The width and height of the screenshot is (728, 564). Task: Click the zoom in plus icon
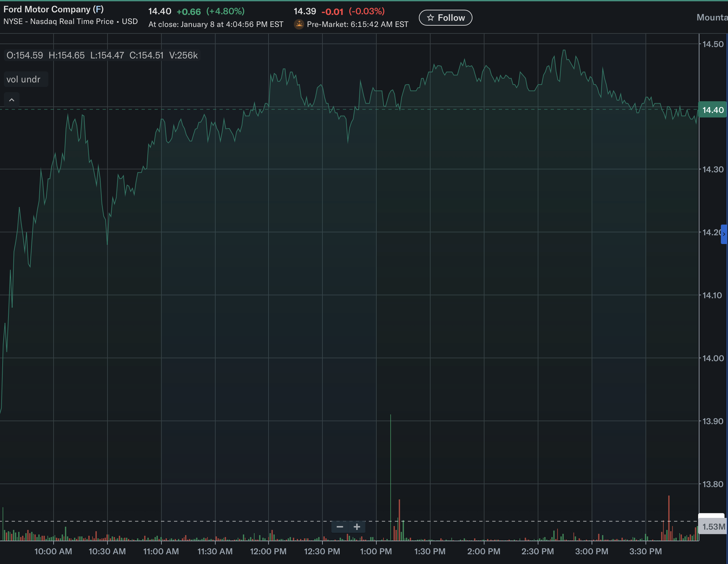pyautogui.click(x=357, y=527)
